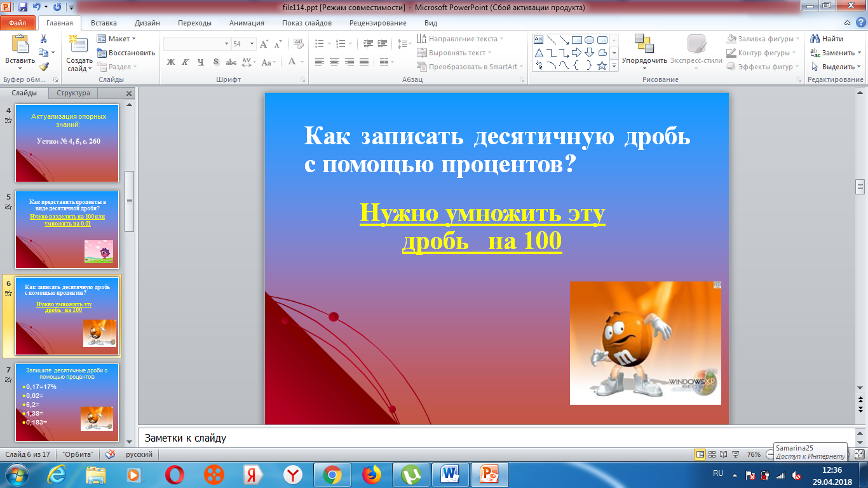Open Microsoft Word from the taskbar
868x488 pixels.
(x=451, y=475)
